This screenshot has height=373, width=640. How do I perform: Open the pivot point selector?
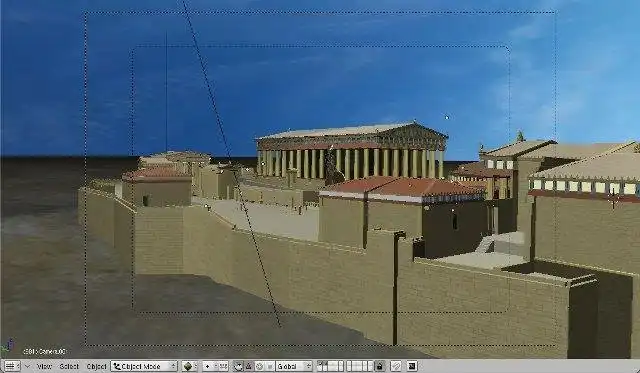pos(210,366)
